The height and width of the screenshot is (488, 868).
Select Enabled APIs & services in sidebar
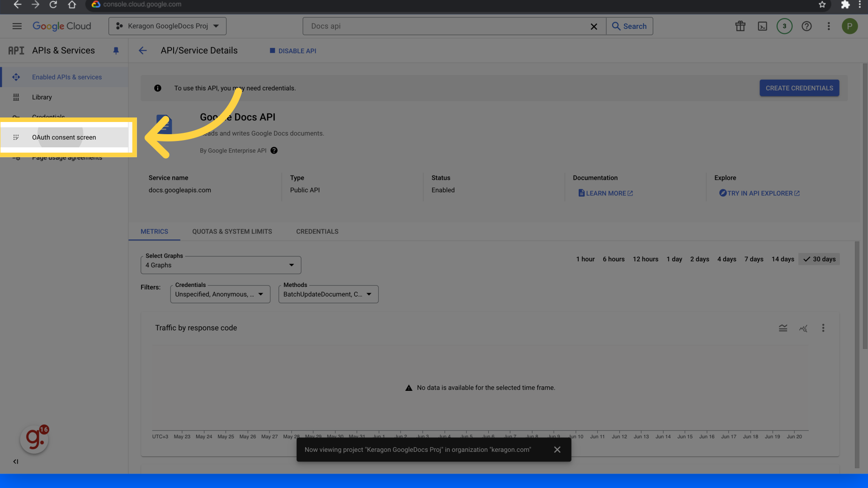(x=64, y=77)
